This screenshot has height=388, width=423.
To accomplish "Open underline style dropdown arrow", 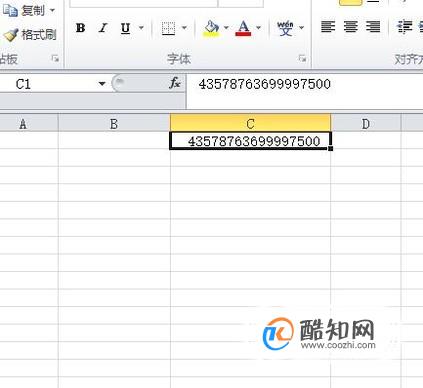I will [141, 28].
